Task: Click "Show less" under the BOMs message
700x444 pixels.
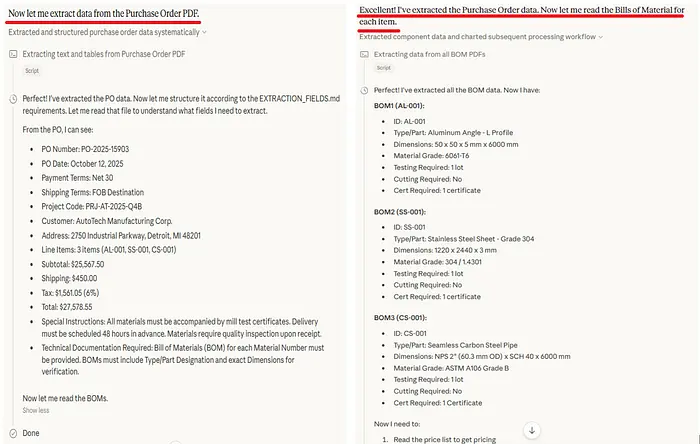Action: [x=36, y=411]
